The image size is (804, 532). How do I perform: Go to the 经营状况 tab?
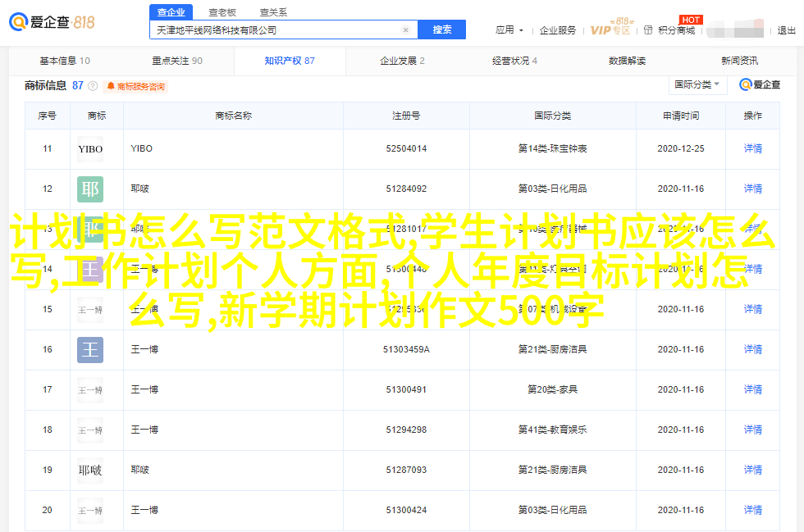pos(514,61)
